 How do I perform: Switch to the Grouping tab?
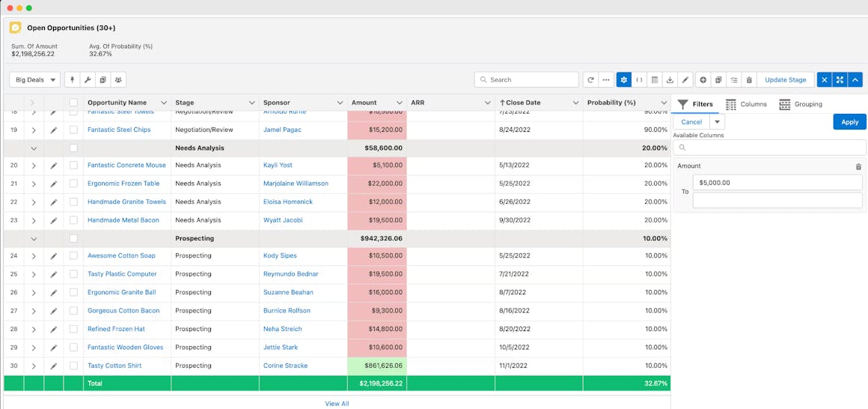point(801,104)
